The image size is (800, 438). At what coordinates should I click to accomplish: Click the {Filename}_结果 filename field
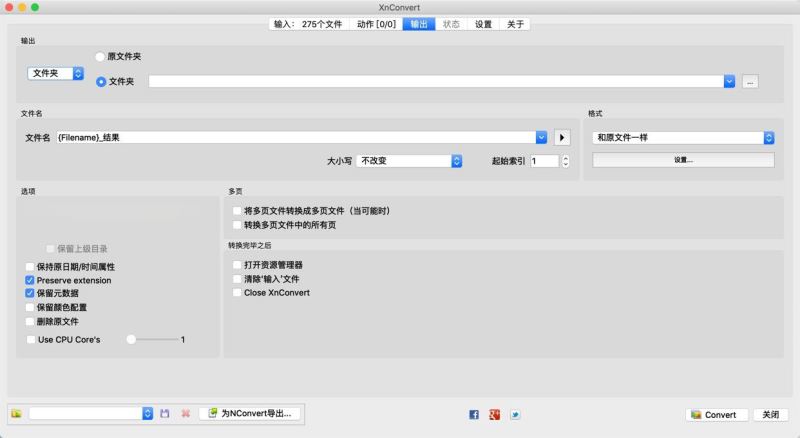point(296,137)
